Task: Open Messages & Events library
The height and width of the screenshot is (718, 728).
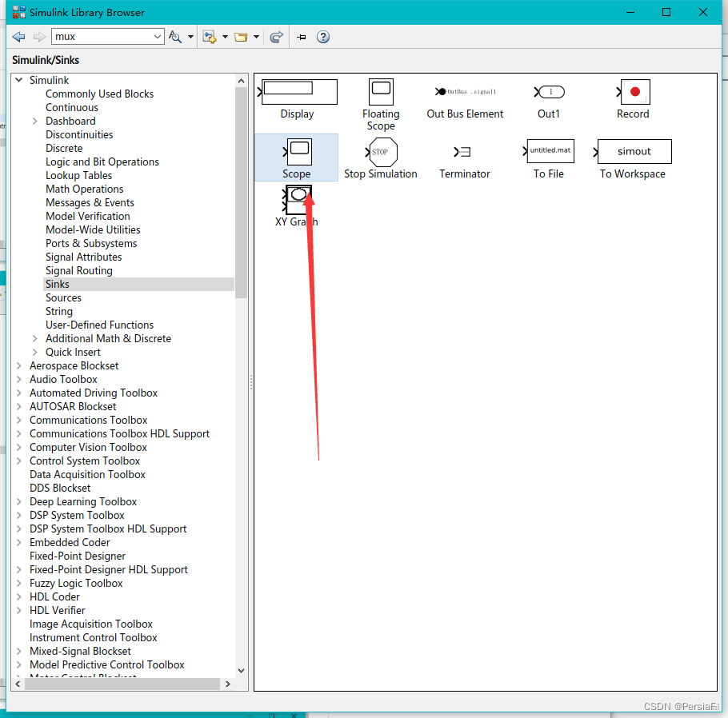Action: (90, 202)
